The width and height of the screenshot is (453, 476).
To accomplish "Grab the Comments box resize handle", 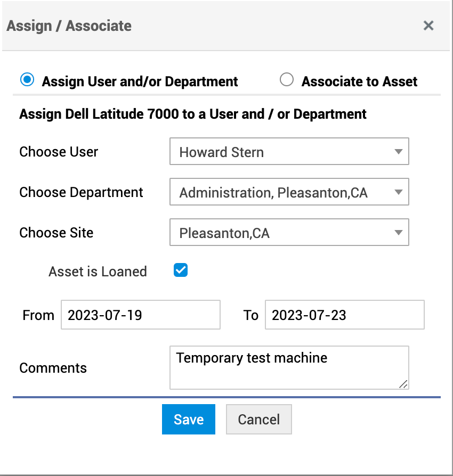I will coord(403,384).
